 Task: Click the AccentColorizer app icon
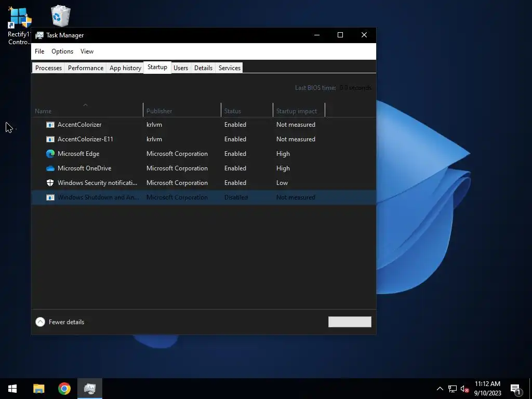click(50, 125)
